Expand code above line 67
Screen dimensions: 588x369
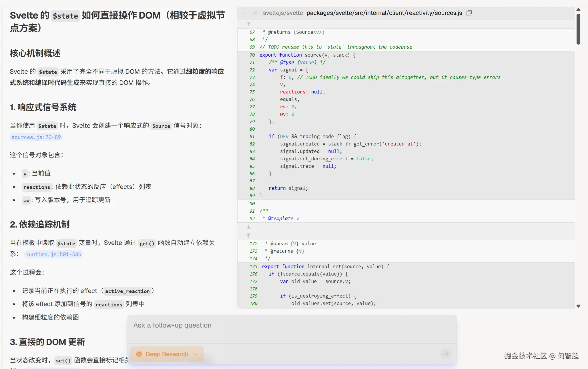point(249,24)
